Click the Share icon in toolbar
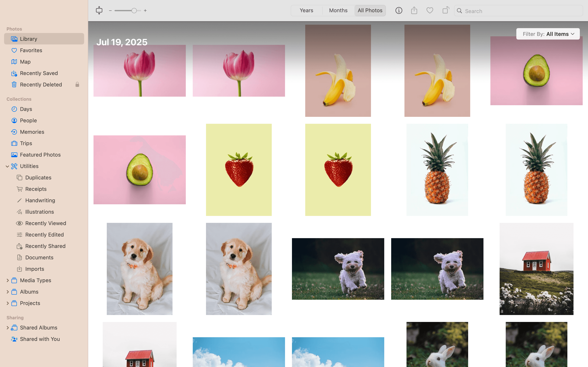588x367 pixels. pos(414,10)
